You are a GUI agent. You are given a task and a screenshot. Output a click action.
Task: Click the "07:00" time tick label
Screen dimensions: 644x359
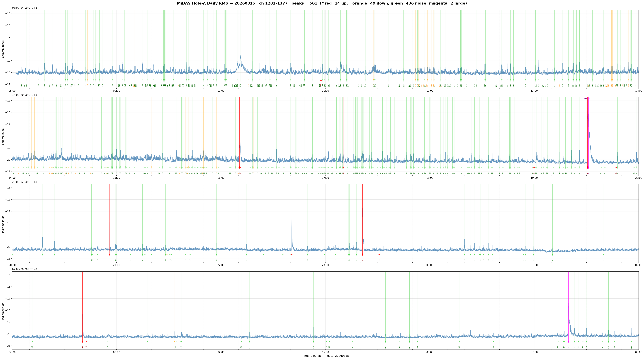click(534, 352)
